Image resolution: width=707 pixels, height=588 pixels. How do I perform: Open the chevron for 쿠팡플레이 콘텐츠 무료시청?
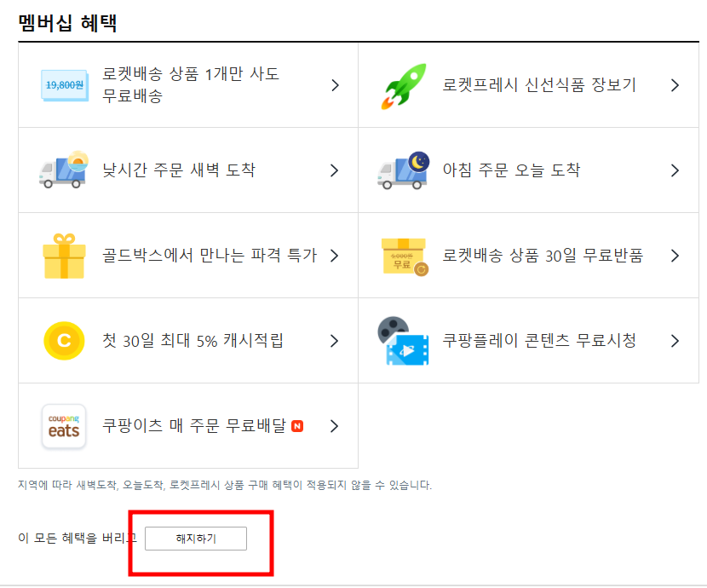pos(675,341)
